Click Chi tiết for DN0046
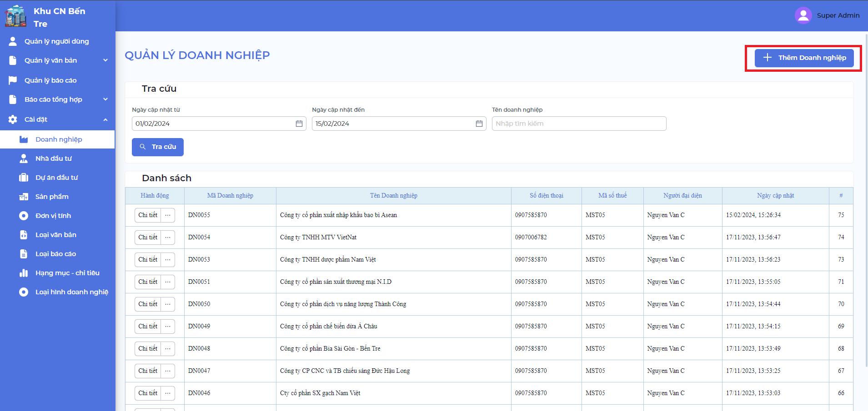 pos(148,393)
